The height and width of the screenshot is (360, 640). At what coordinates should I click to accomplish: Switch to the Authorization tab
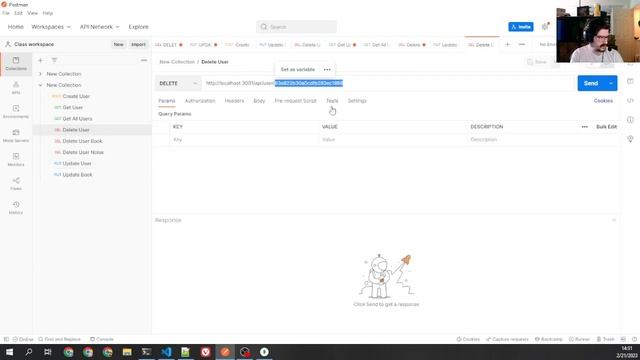[x=200, y=101]
